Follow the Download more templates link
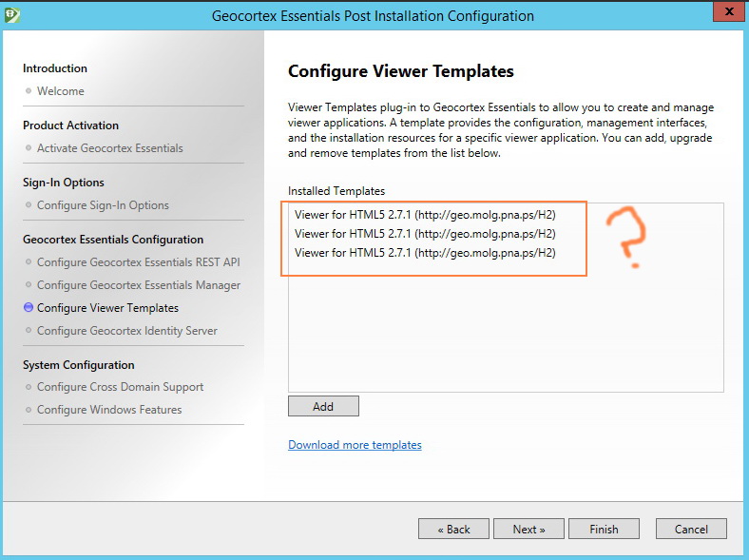 pyautogui.click(x=355, y=445)
